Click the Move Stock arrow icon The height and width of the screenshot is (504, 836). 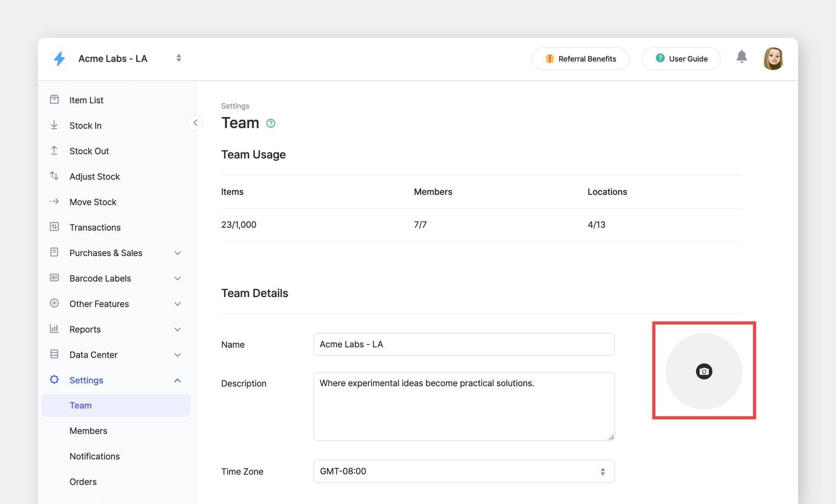click(54, 201)
